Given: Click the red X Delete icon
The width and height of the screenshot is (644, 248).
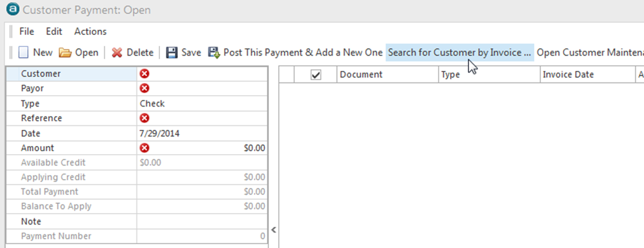Looking at the screenshot, I should tap(117, 53).
